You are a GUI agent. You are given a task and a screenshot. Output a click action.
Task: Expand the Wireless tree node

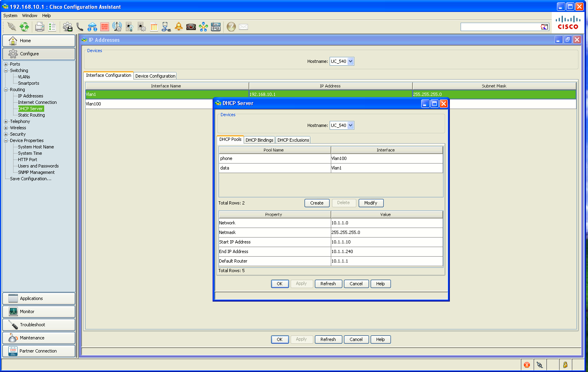tap(6, 128)
